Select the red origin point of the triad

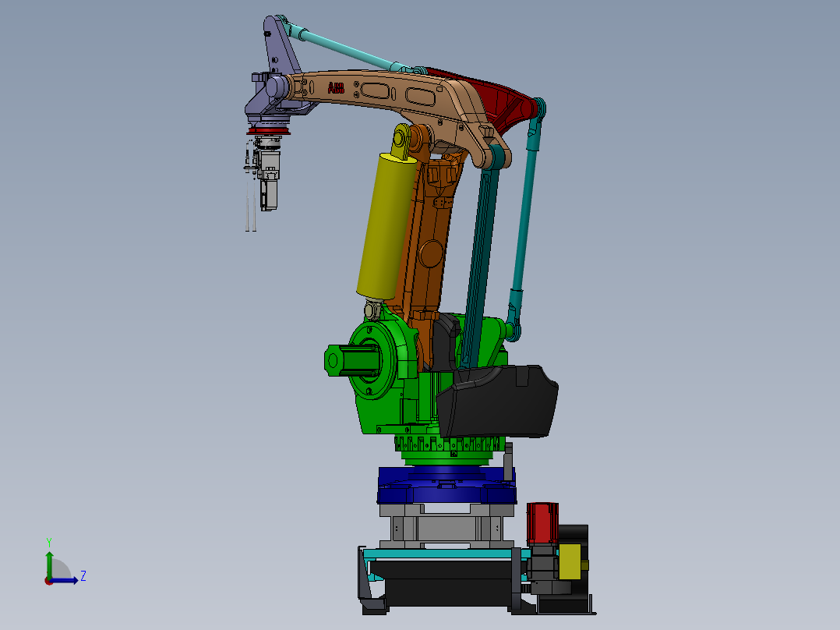click(x=49, y=582)
